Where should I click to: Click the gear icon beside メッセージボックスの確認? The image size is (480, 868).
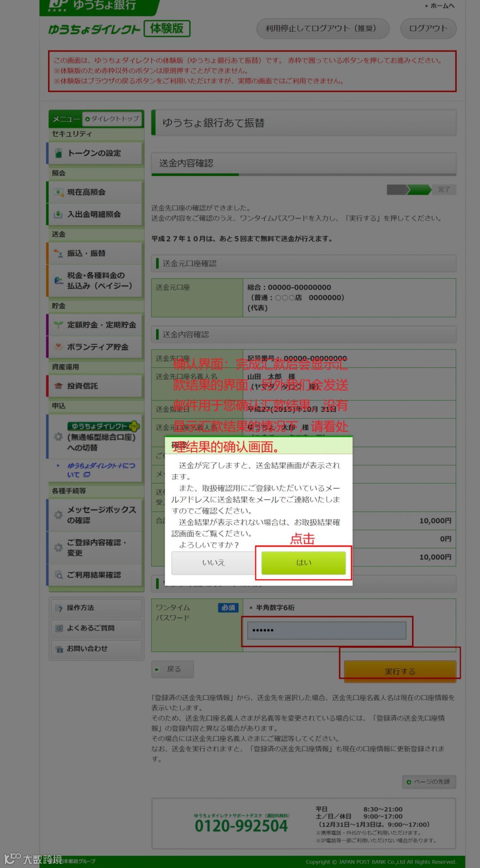pyautogui.click(x=58, y=515)
